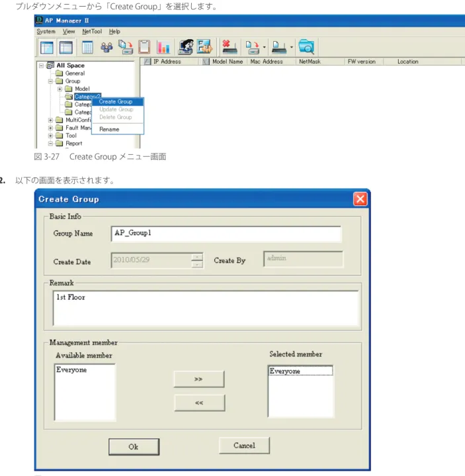This screenshot has width=465, height=476.
Task: Increment Create Date with up spinner
Action: (x=197, y=257)
